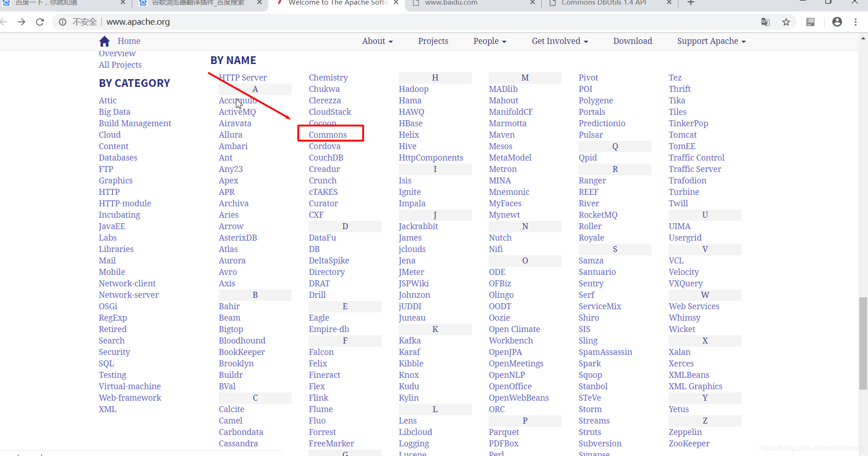
Task: Open the Hive project link
Action: [408, 146]
